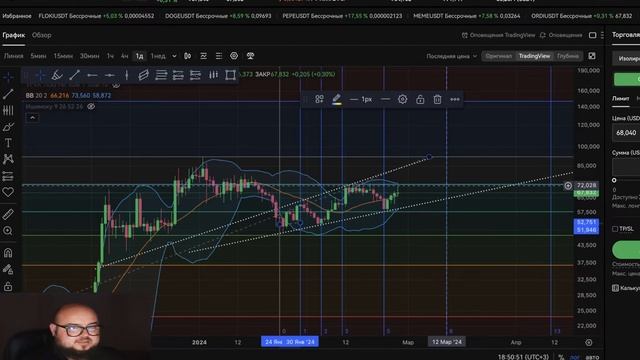This screenshot has width=640, height=360.
Task: Switch to the Оригинал chart view
Action: [499, 56]
